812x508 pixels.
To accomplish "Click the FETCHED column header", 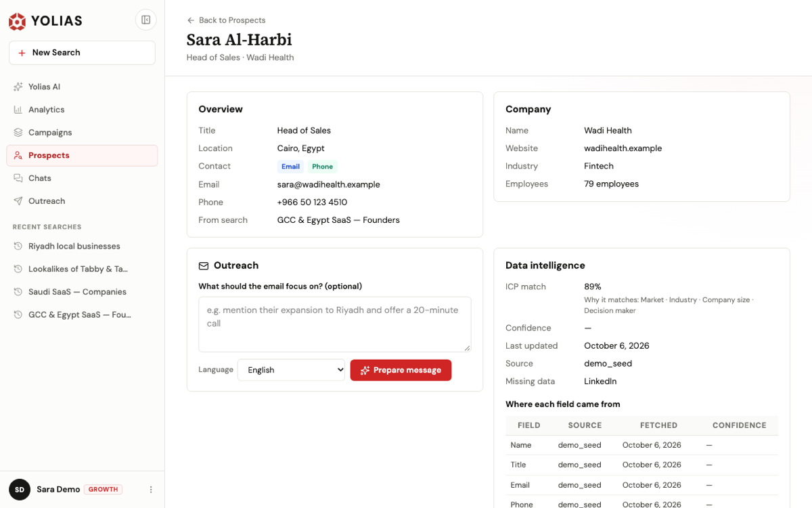I will [x=659, y=425].
